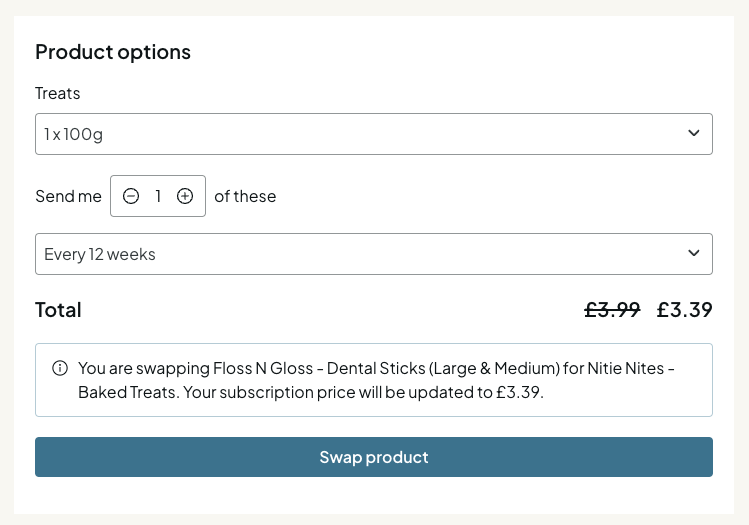The image size is (749, 525).
Task: Expand the Treats dropdown chevron arrow
Action: (694, 133)
